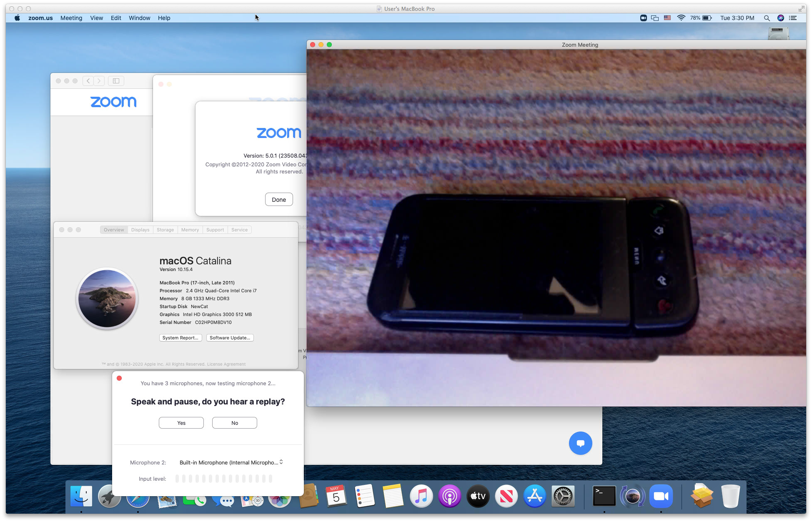Open the input source flag menu

667,18
